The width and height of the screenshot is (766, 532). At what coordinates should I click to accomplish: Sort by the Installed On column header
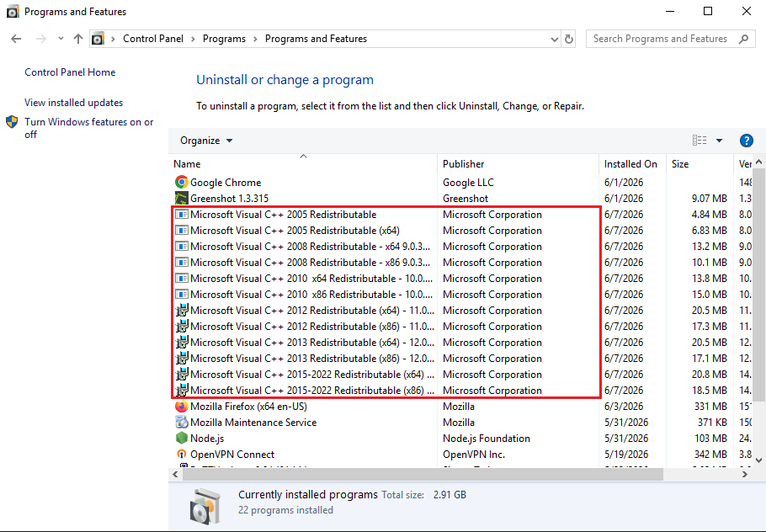click(632, 164)
